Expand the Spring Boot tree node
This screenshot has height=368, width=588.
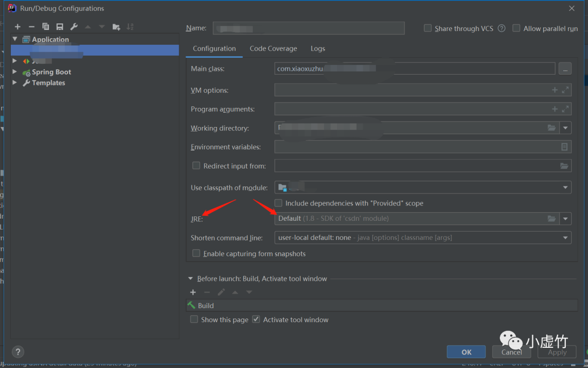click(x=15, y=72)
